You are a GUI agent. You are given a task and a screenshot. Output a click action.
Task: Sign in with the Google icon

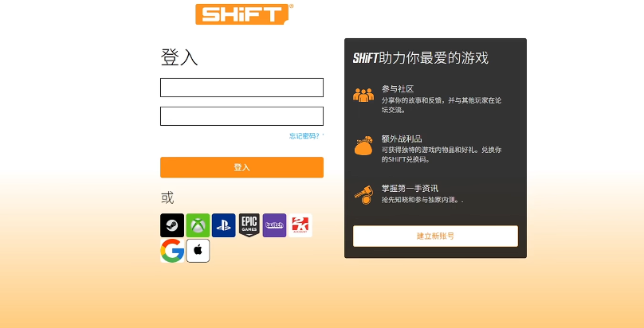click(x=172, y=251)
